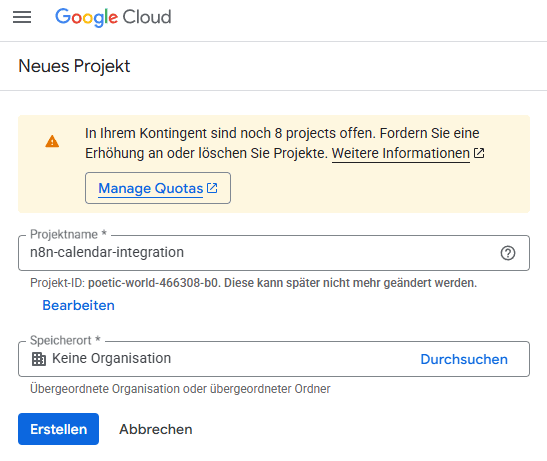
Task: Click the Übergeordnete Organisation helper text
Action: 180,388
